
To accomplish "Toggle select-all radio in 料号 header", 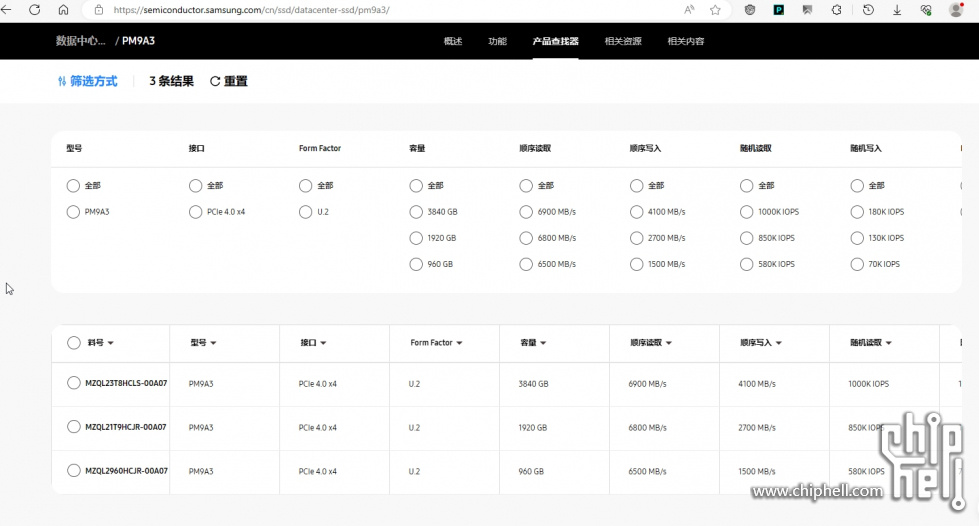I will click(x=74, y=342).
